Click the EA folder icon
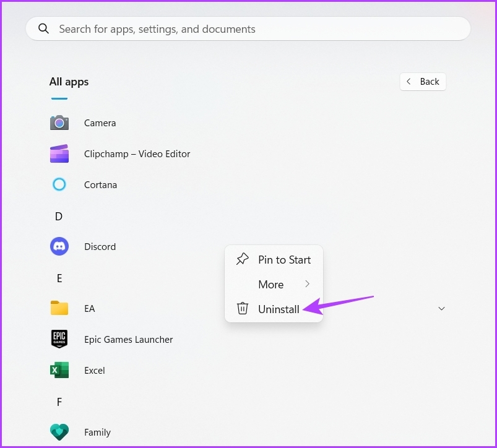 tap(59, 308)
